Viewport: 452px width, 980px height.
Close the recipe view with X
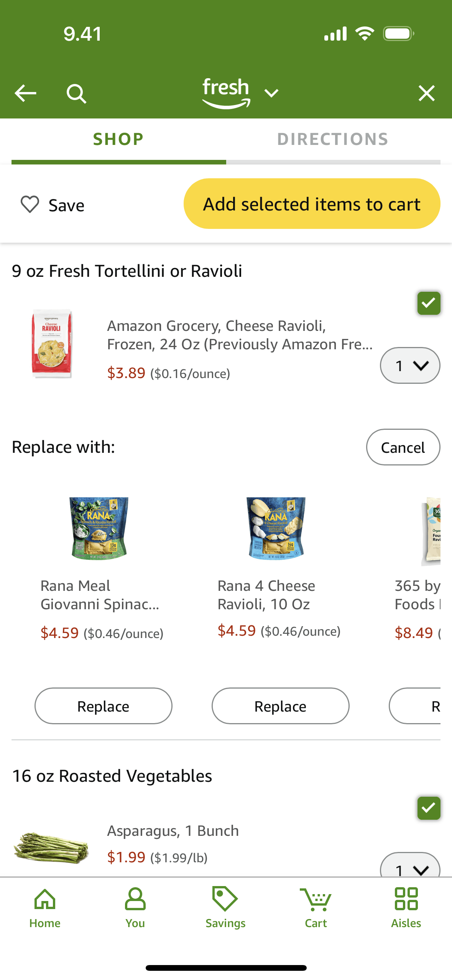[426, 93]
